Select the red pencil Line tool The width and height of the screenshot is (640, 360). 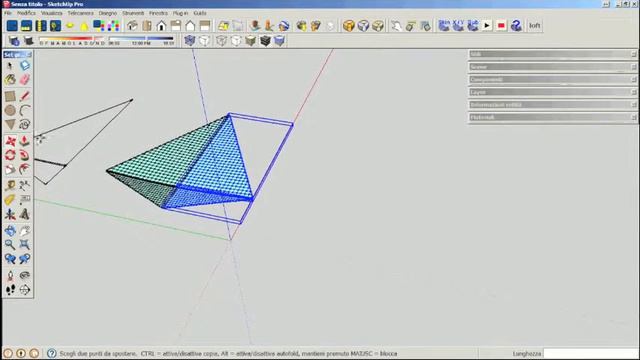24,96
